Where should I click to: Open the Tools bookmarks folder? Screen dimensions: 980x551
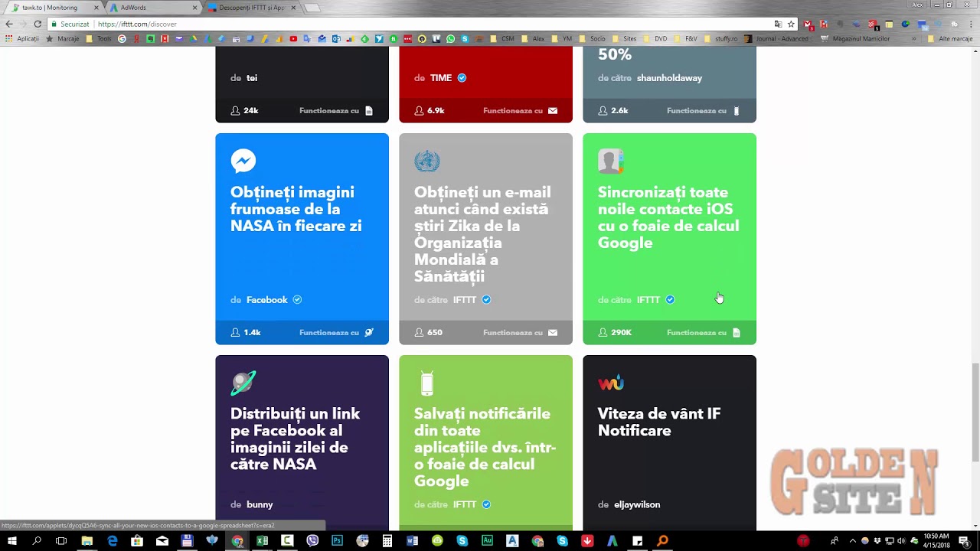99,38
